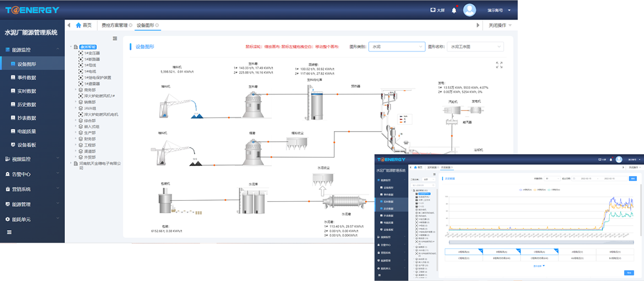
Task: Select 康派智能 root node in device tree
Action: point(88,47)
